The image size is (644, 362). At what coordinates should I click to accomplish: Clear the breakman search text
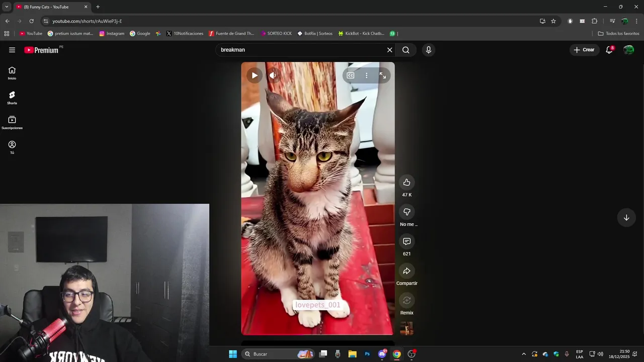pos(389,50)
